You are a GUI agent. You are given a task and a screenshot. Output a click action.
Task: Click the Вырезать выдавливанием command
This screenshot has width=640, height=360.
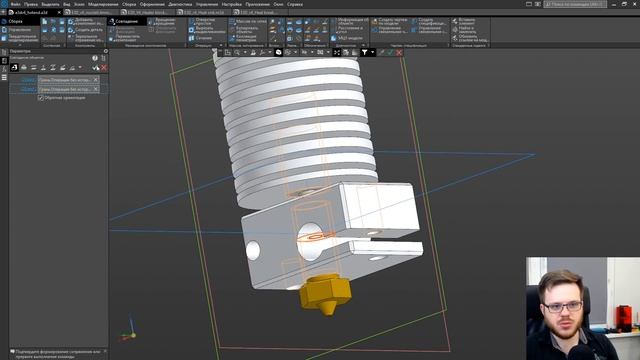(x=207, y=30)
